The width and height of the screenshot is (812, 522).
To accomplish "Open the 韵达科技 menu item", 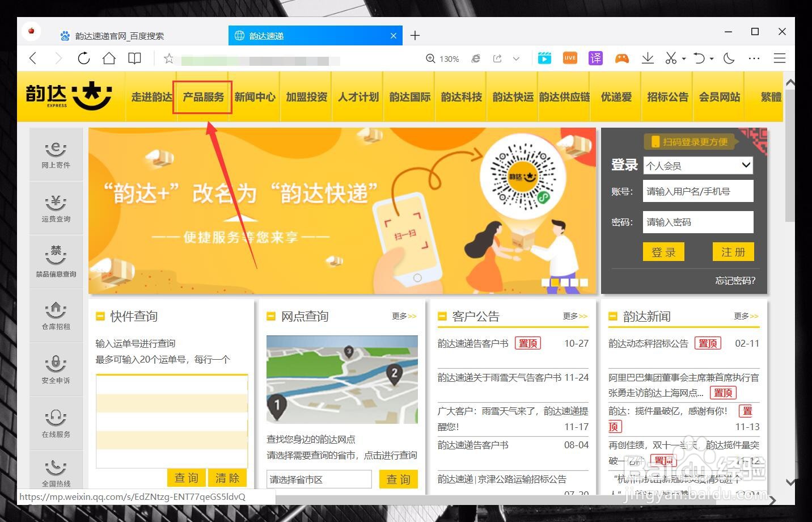I will pos(462,97).
